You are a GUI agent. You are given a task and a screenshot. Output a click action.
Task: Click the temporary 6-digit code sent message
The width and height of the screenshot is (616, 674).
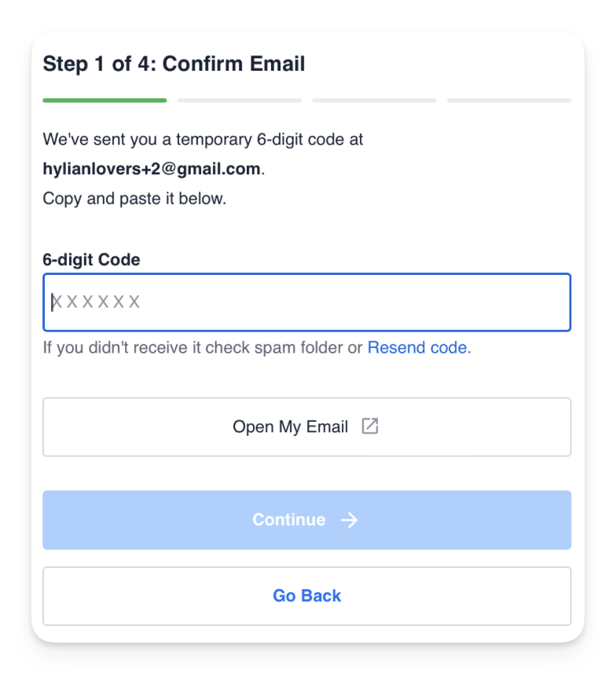203,139
